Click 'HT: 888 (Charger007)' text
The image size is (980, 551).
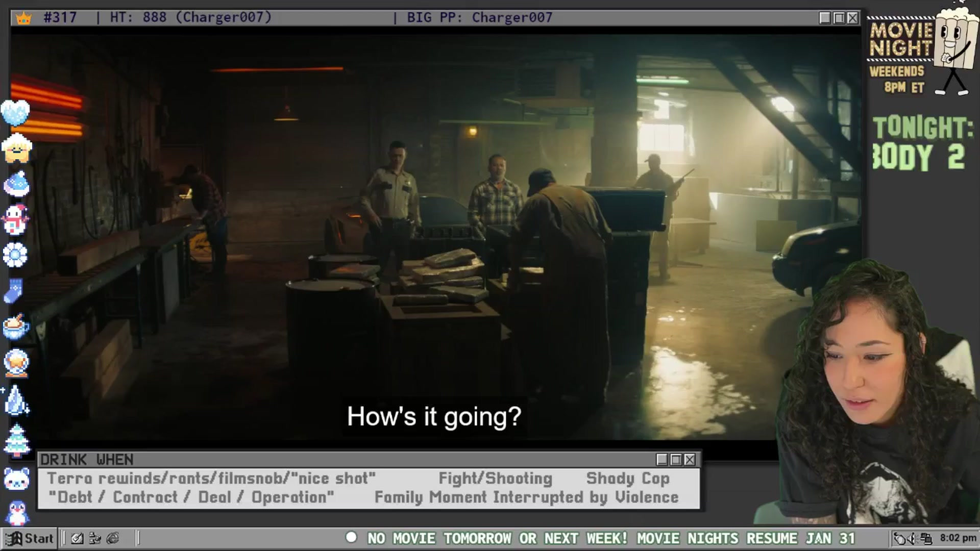pos(191,17)
